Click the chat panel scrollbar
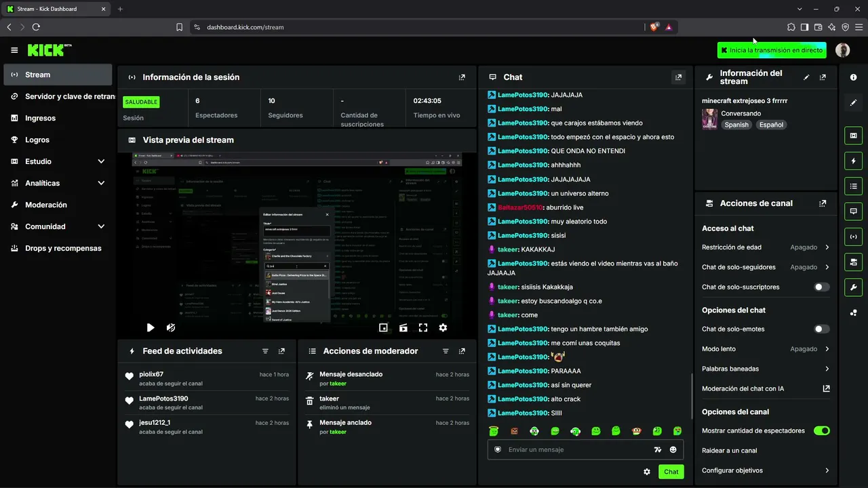Image resolution: width=868 pixels, height=488 pixels. pyautogui.click(x=692, y=397)
